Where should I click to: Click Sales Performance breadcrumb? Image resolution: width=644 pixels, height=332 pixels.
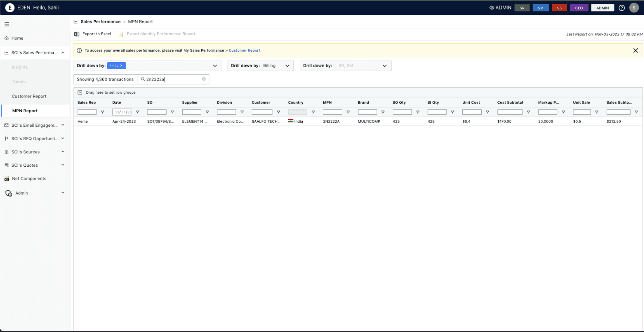[x=101, y=22]
